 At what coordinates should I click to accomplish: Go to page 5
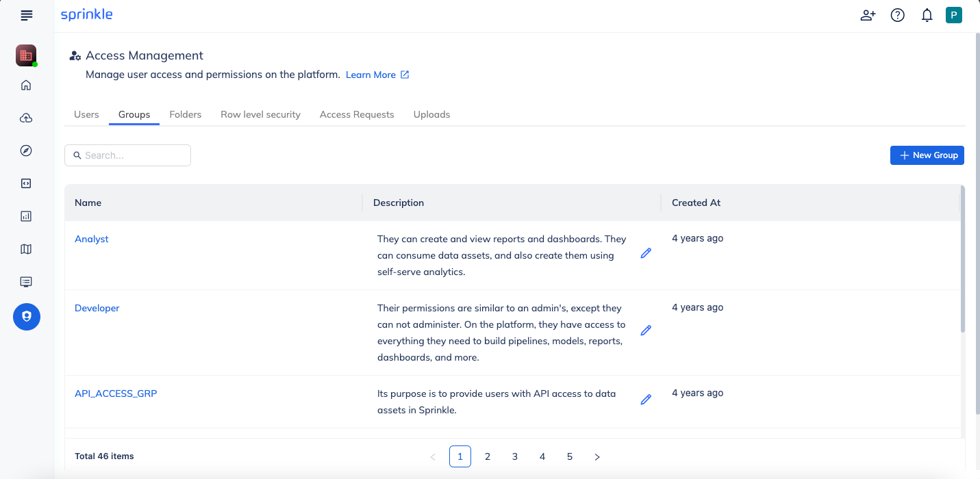point(570,456)
